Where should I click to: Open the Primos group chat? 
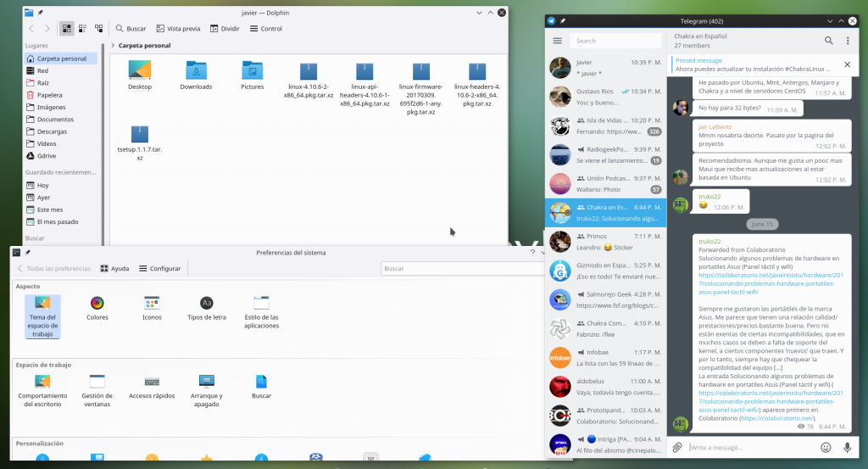tap(605, 242)
